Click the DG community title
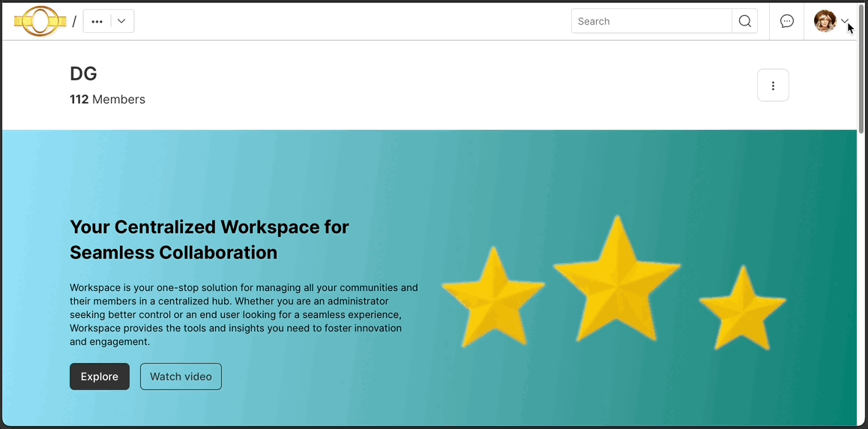Screen dimensions: 868x429 pos(83,73)
